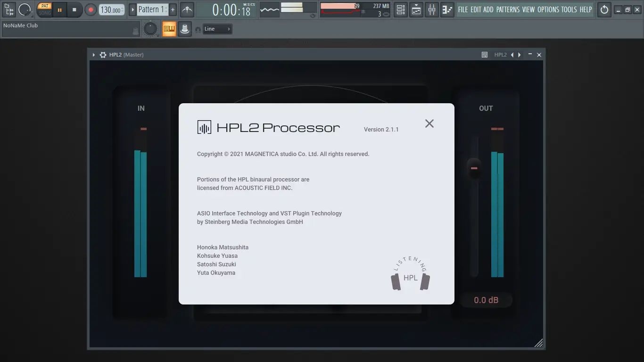
Task: Click the name Satoshi Suzuki
Action: [x=216, y=264]
